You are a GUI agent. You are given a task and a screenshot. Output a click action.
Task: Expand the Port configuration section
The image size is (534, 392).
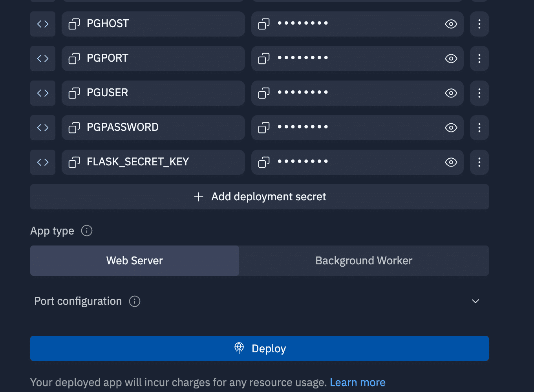click(x=475, y=301)
